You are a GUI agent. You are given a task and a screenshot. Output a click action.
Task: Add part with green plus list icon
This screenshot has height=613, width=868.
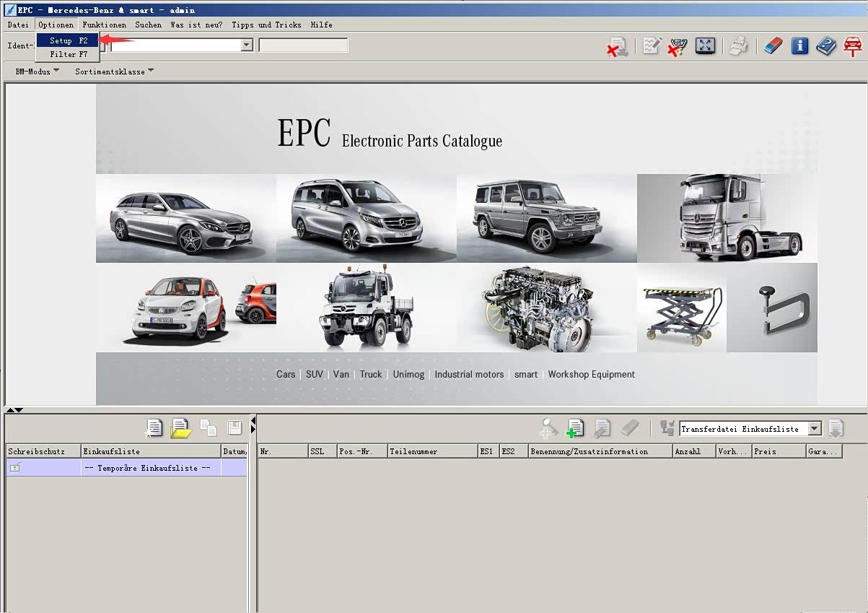pos(575,428)
